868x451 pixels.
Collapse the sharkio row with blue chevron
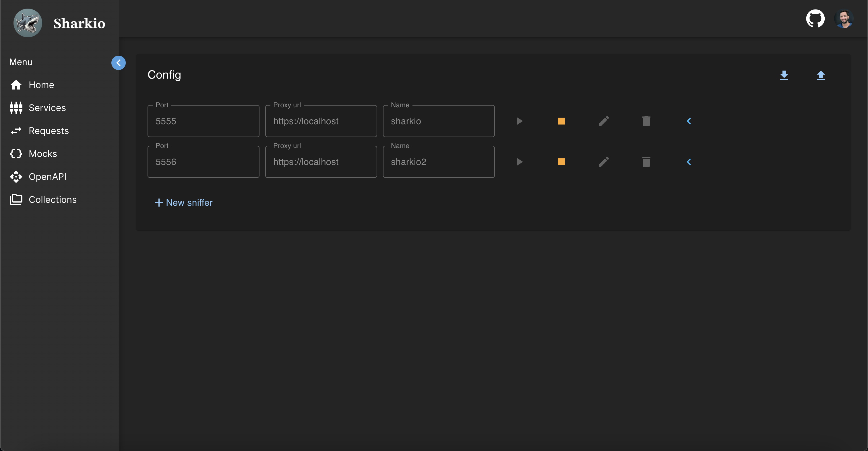pos(689,121)
